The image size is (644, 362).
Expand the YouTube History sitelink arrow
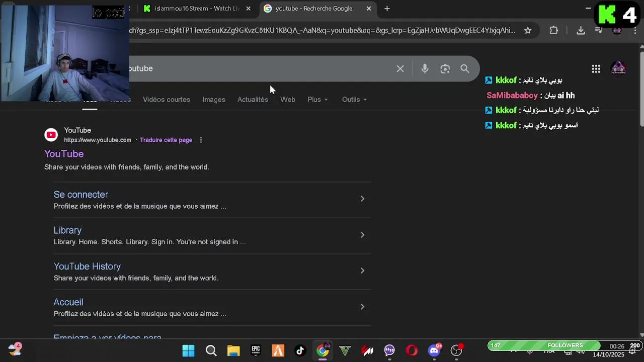click(362, 271)
